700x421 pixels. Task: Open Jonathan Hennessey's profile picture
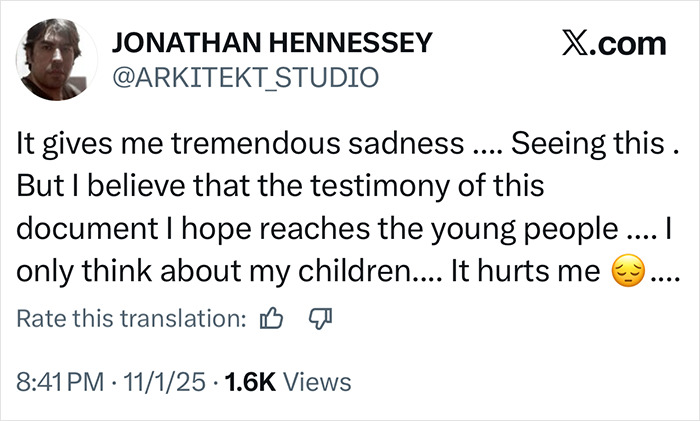58,59
